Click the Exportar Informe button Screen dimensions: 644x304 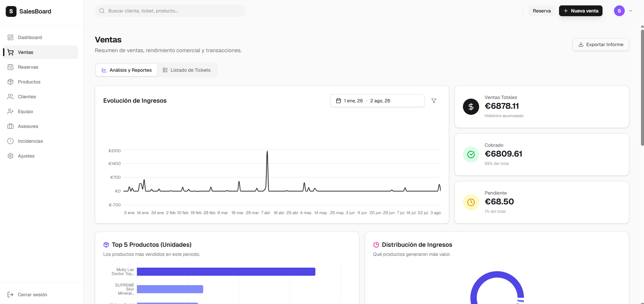pos(601,44)
